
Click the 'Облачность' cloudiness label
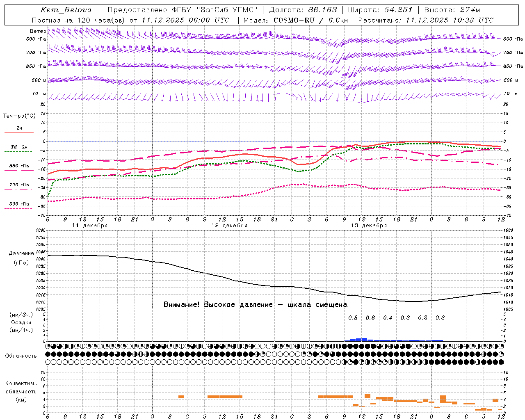21,356
